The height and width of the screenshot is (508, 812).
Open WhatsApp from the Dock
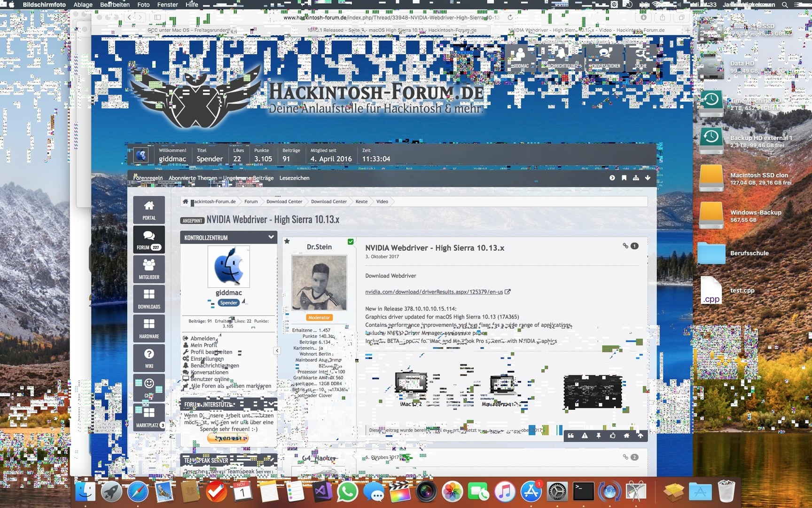click(347, 492)
